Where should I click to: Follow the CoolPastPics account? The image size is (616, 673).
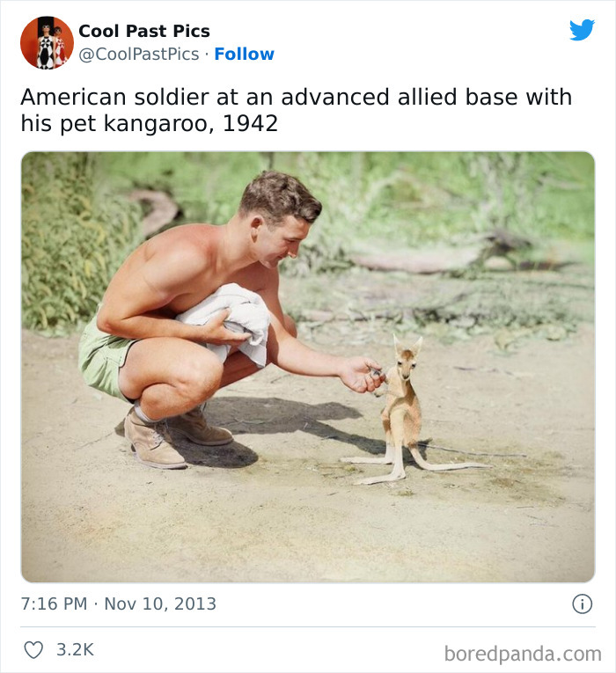point(244,54)
